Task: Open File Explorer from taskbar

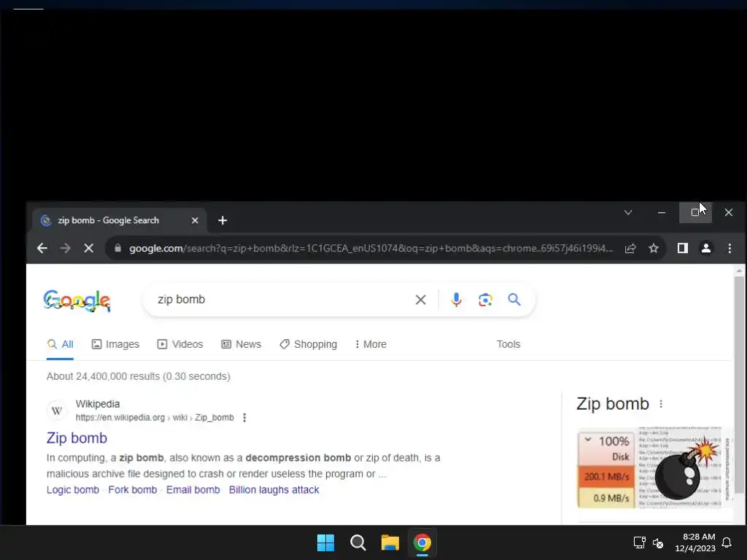Action: (390, 542)
